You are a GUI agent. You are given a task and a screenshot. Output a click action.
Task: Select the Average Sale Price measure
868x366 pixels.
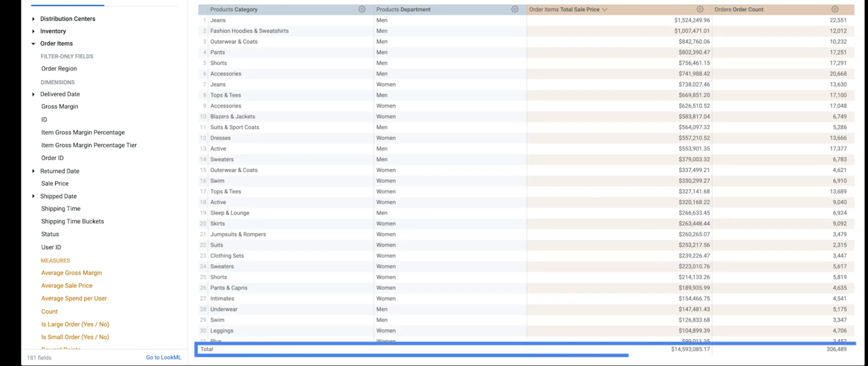pyautogui.click(x=67, y=285)
